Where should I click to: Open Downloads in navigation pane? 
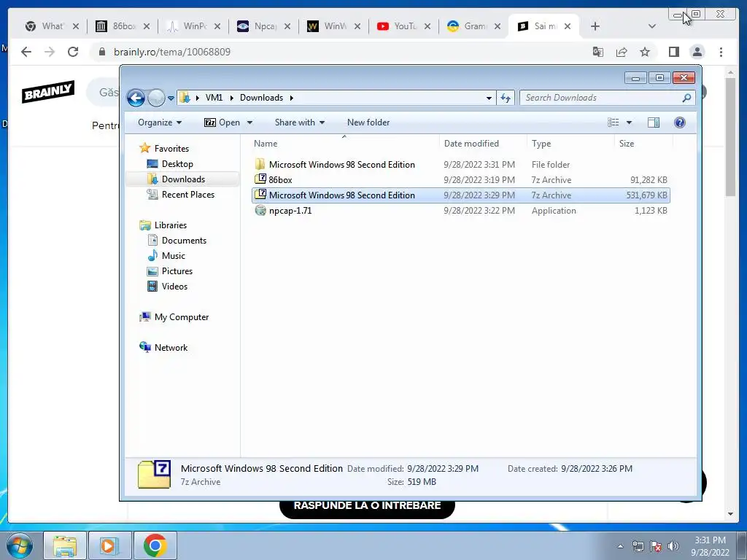coord(183,179)
